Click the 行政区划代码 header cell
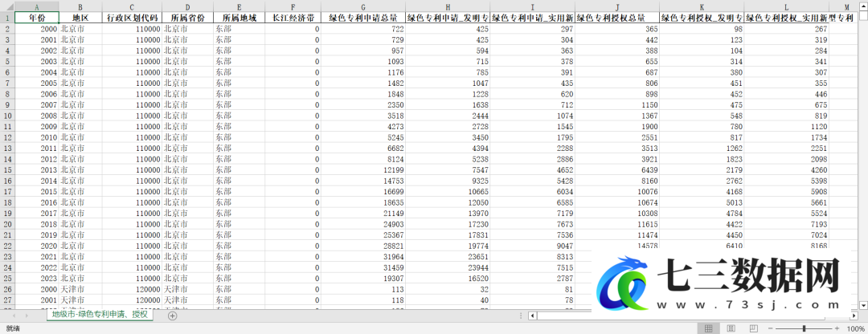This screenshot has height=334, width=868. (x=132, y=18)
